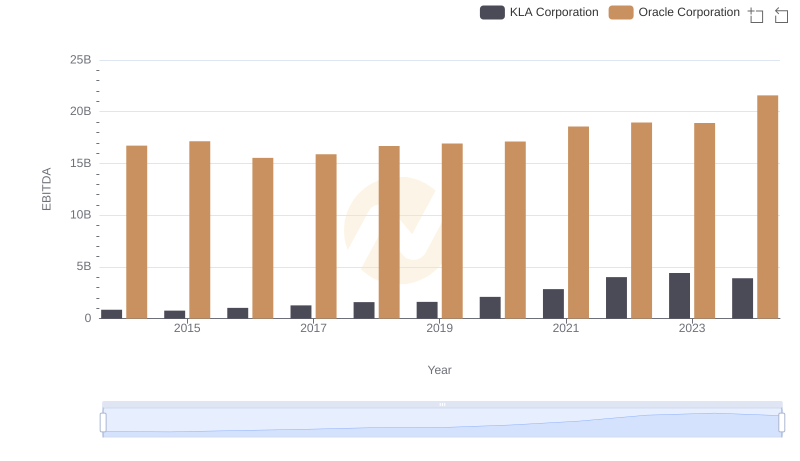
Task: Click the Oracle bar for 2022
Action: click(641, 221)
